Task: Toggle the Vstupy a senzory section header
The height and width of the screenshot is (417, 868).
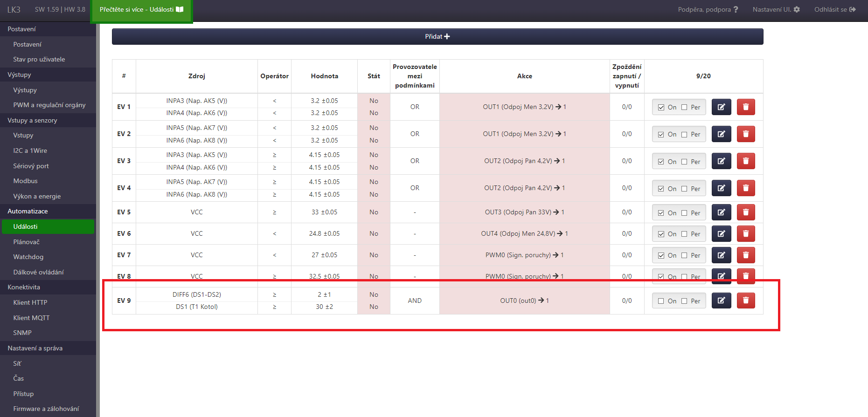Action: [32, 120]
